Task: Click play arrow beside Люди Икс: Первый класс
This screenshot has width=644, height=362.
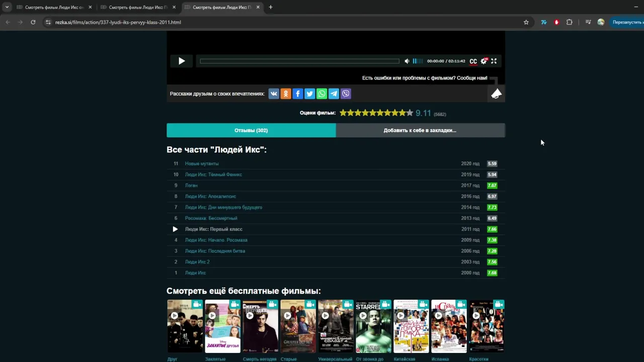Action: coord(175,229)
